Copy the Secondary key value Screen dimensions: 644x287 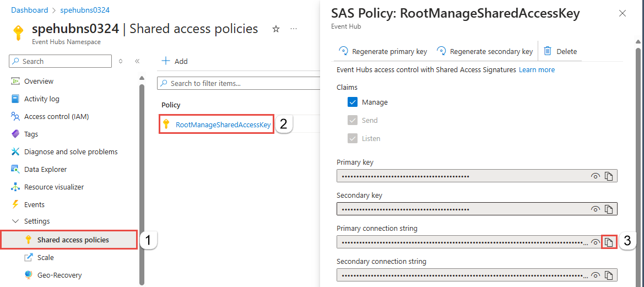[x=609, y=209]
